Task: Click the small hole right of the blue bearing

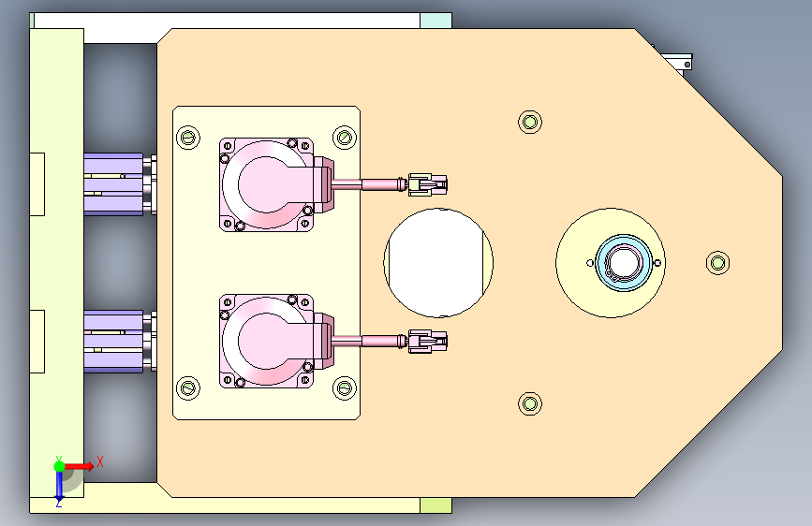Action: tap(657, 263)
